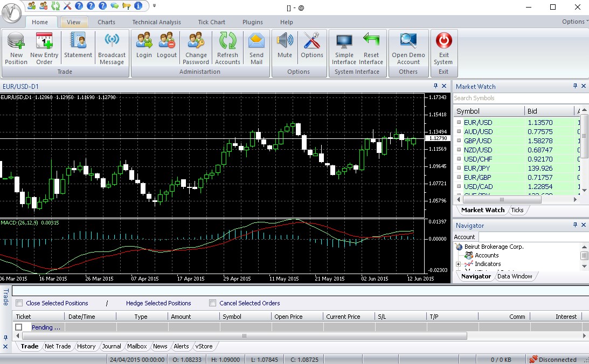Enable Cancel Selected Orders
Image resolution: width=589 pixels, height=364 pixels.
coord(212,303)
